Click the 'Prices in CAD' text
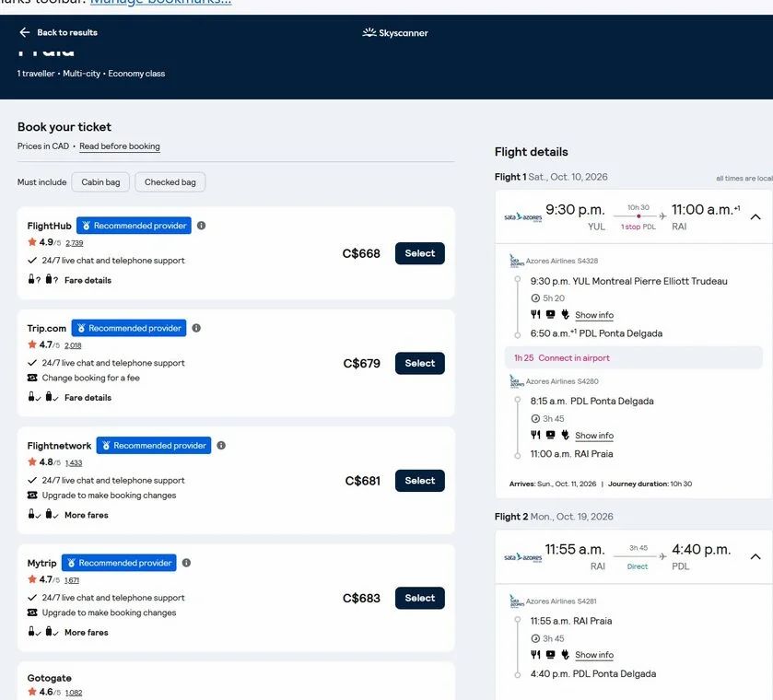773x700 pixels. click(43, 146)
